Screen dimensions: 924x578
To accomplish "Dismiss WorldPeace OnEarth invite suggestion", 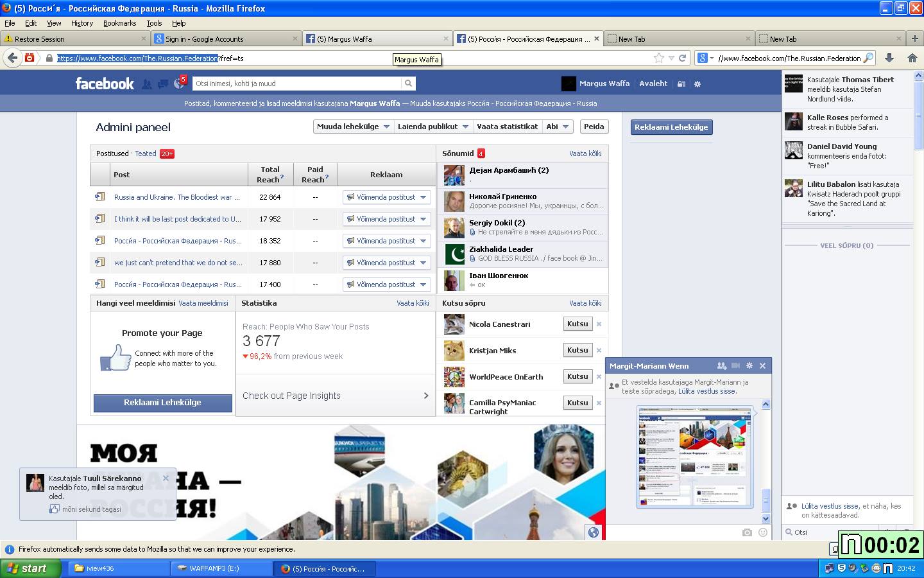I will point(599,377).
